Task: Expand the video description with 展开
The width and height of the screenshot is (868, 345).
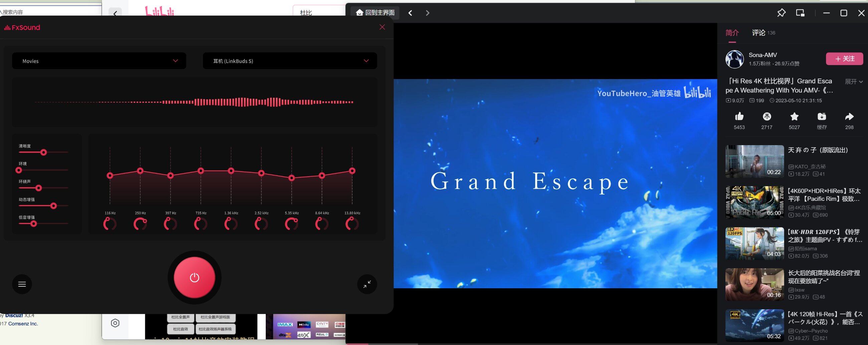Action: coord(854,81)
